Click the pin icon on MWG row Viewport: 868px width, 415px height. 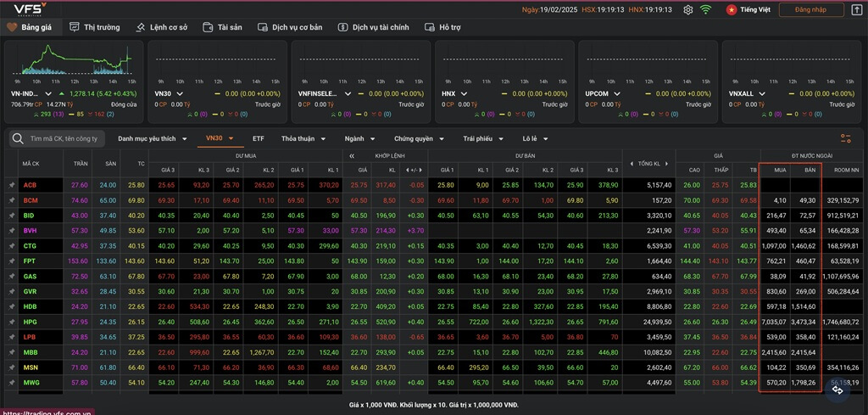click(x=11, y=382)
